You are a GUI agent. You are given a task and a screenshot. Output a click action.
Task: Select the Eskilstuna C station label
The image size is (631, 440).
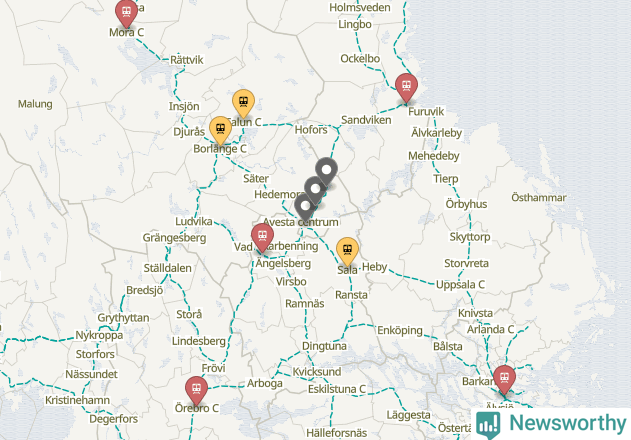[337, 389]
